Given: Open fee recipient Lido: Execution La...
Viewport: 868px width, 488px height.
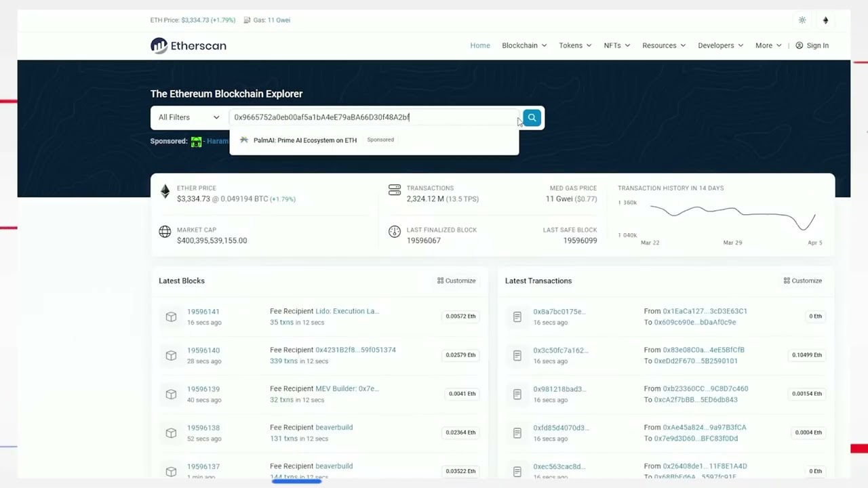Looking at the screenshot, I should pyautogui.click(x=347, y=311).
